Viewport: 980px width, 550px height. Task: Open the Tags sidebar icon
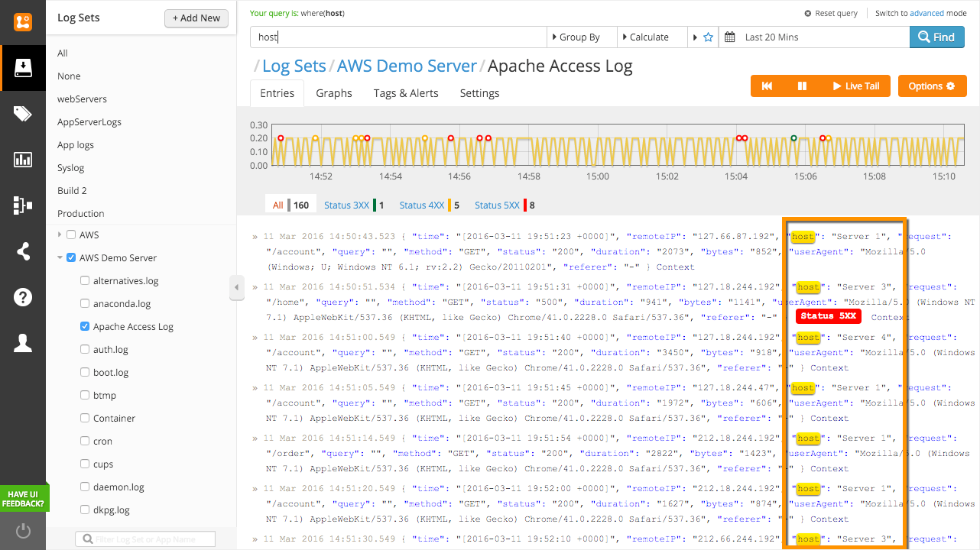(x=23, y=114)
